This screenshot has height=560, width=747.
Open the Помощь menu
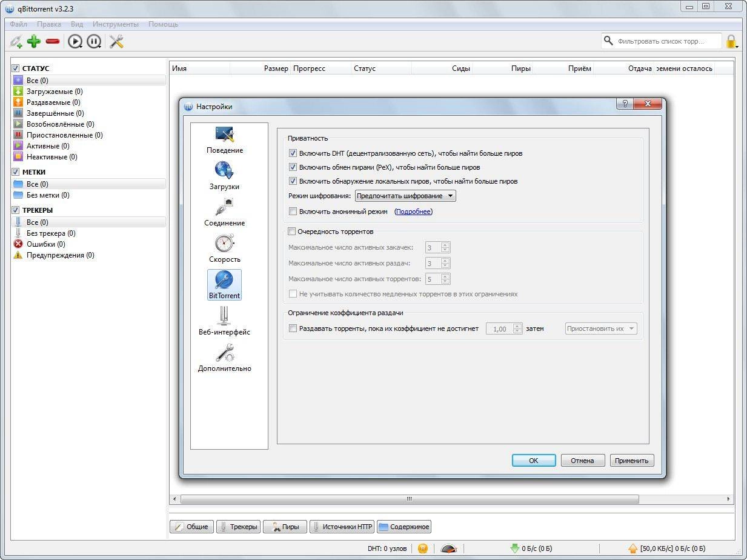coord(164,24)
